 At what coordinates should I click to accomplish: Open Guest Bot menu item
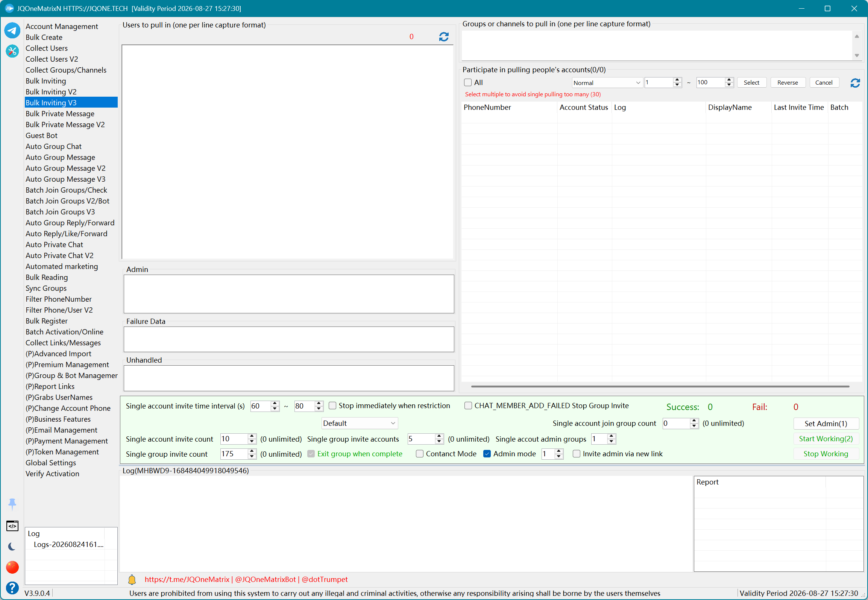tap(42, 135)
